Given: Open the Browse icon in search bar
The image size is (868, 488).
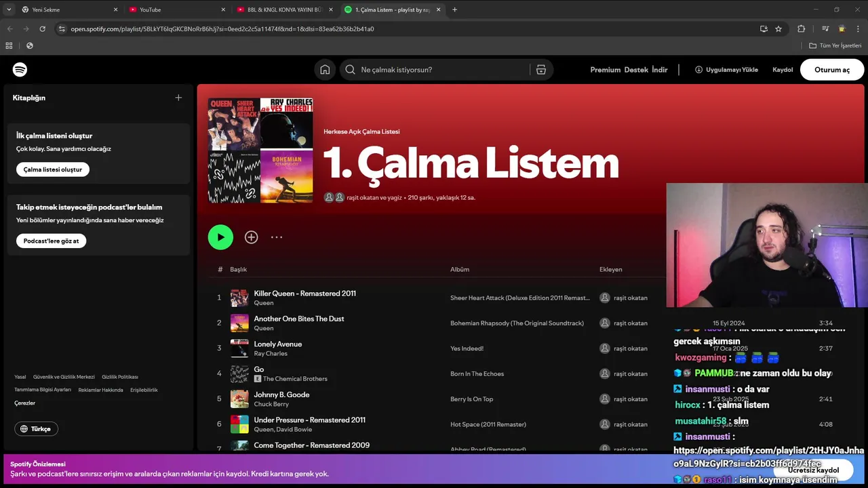Looking at the screenshot, I should click(x=540, y=70).
